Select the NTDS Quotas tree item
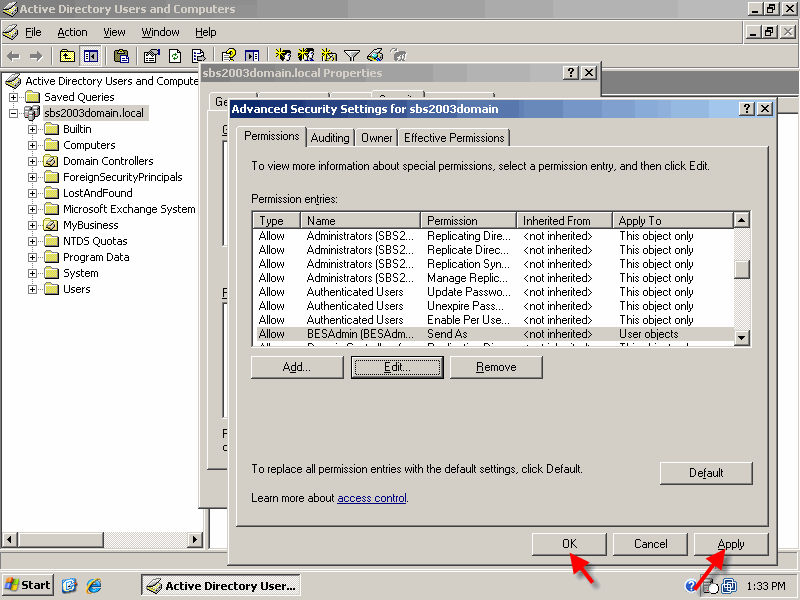 point(95,241)
